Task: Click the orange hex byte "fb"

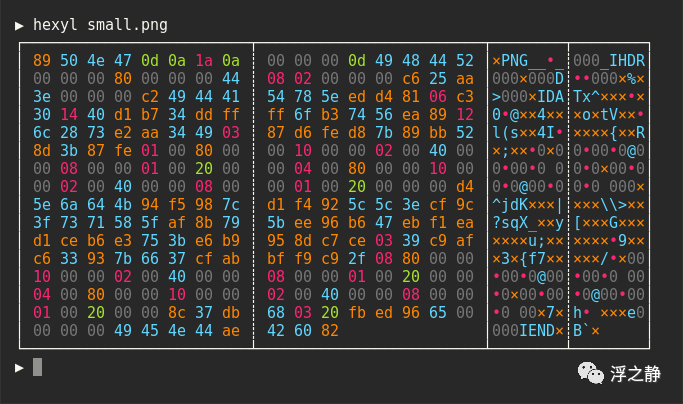Action: (x=357, y=312)
